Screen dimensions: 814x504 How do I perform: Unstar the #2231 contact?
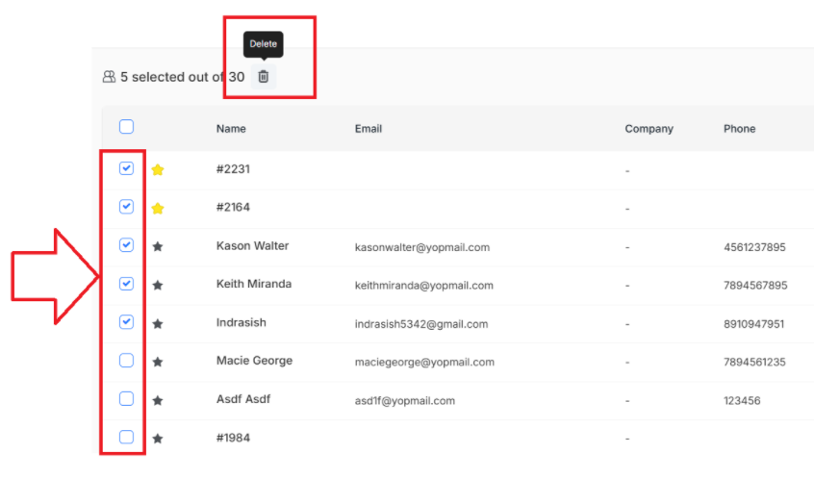click(x=158, y=169)
